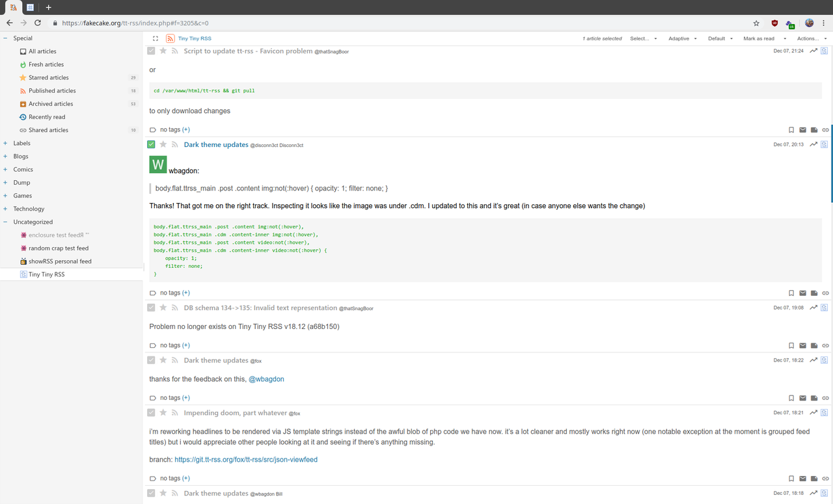Click the score trend icon on 'Dark theme updates' Dec 07 20:13

coord(813,144)
